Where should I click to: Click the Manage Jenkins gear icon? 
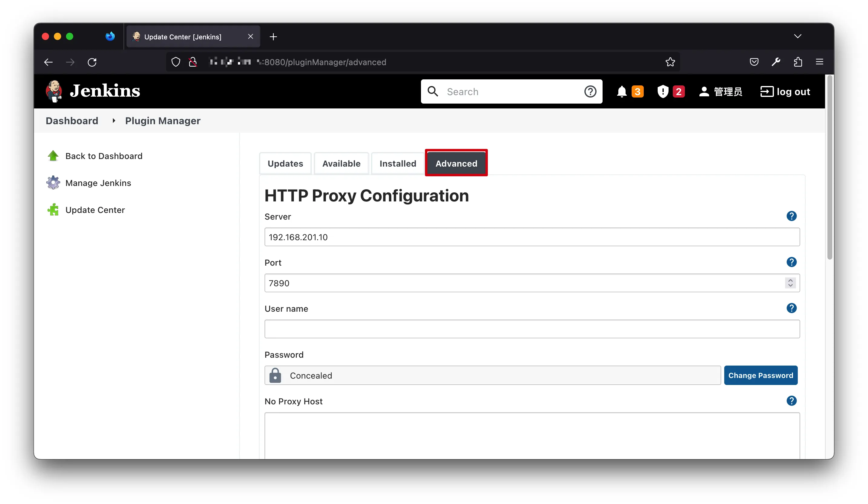[x=53, y=183]
